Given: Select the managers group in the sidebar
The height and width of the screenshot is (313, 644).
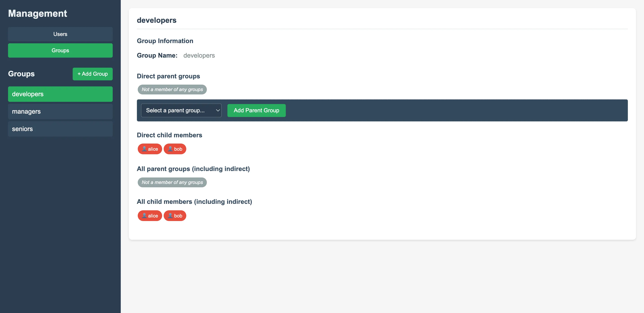Looking at the screenshot, I should click(x=60, y=111).
